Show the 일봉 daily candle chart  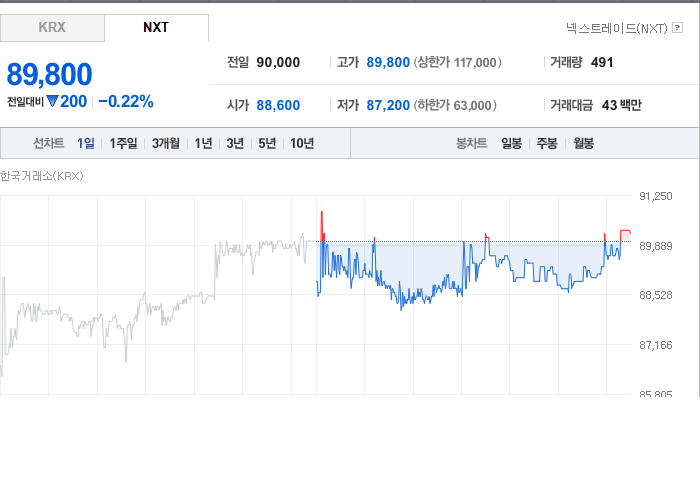point(511,143)
